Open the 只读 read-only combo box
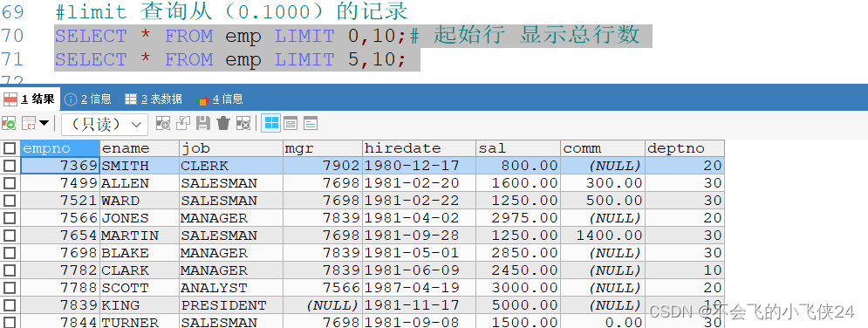This screenshot has width=868, height=328. coord(105,125)
